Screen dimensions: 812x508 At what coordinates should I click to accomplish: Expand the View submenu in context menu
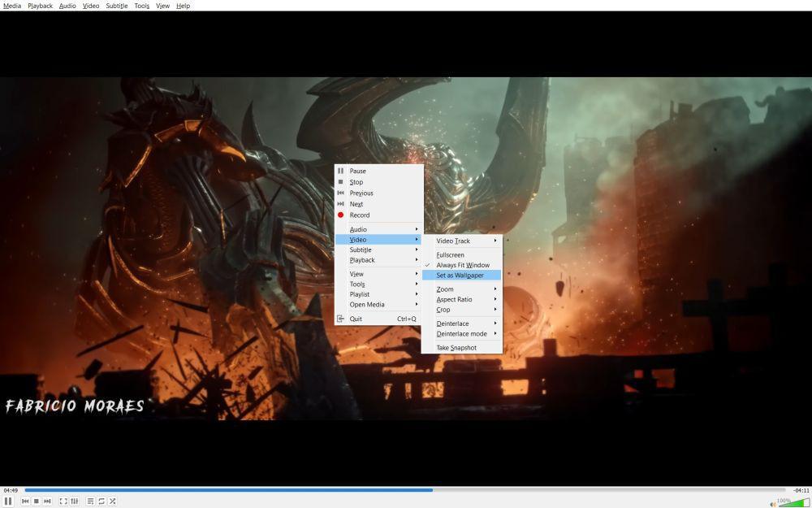click(379, 274)
